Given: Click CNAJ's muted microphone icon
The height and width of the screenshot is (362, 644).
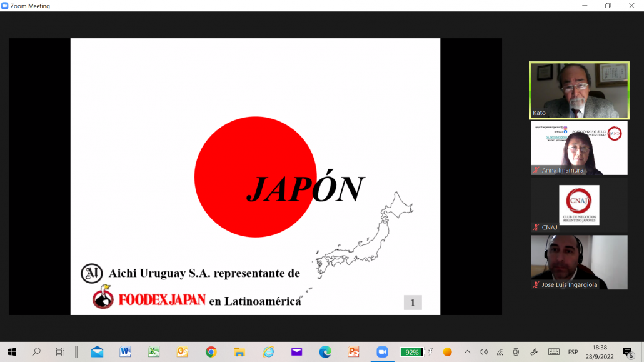Looking at the screenshot, I should [x=536, y=227].
